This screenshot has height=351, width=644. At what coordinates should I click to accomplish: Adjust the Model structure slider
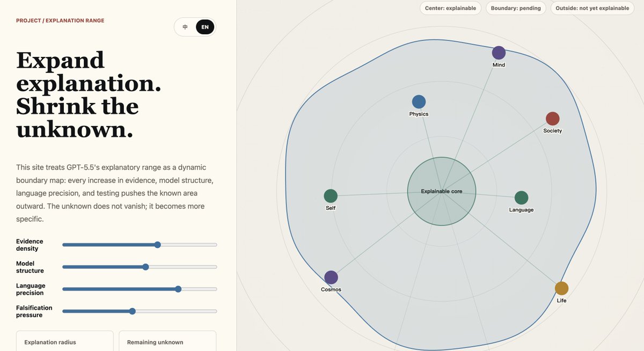(x=140, y=267)
